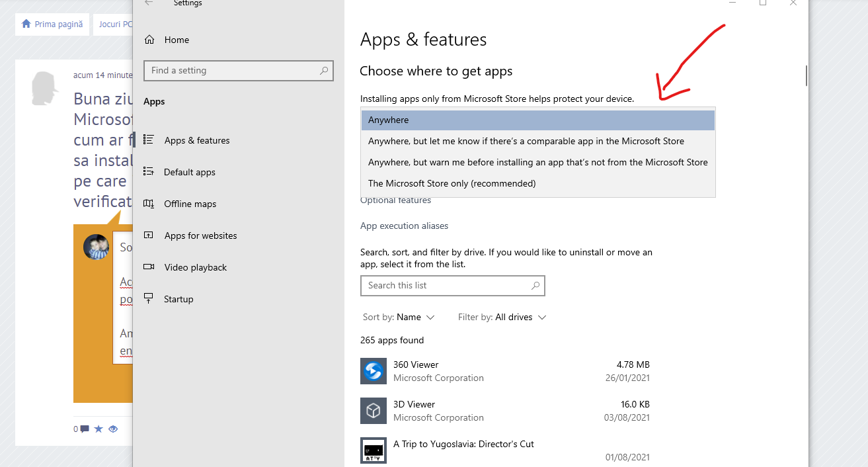The width and height of the screenshot is (868, 467).
Task: Open Filter by All drives dropdown
Action: click(x=502, y=318)
